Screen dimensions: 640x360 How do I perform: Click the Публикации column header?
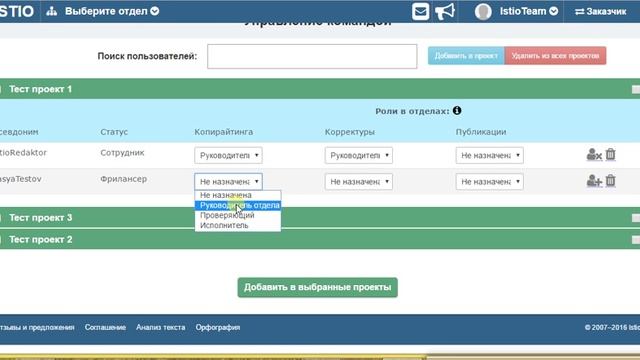click(x=481, y=132)
